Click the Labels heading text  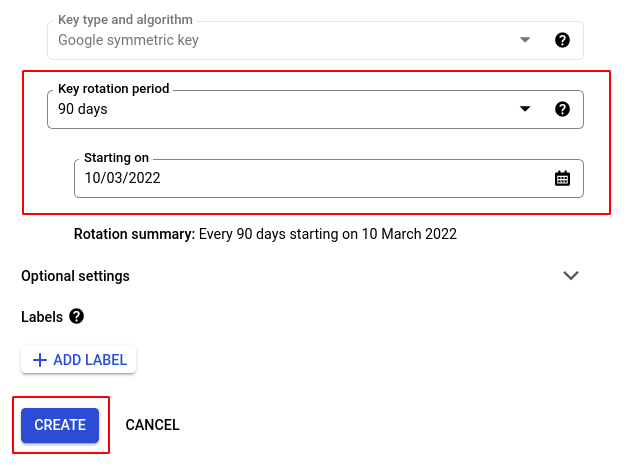(42, 316)
